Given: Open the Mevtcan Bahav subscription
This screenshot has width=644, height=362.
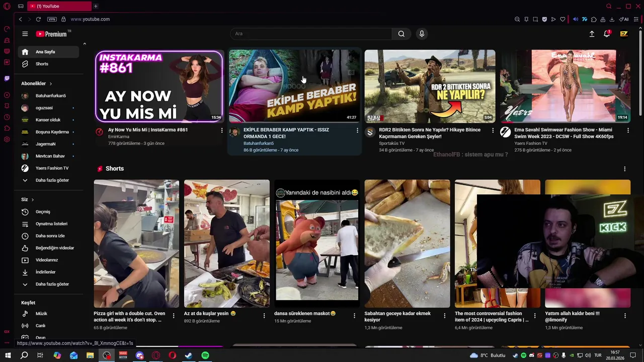Looking at the screenshot, I should (48, 156).
